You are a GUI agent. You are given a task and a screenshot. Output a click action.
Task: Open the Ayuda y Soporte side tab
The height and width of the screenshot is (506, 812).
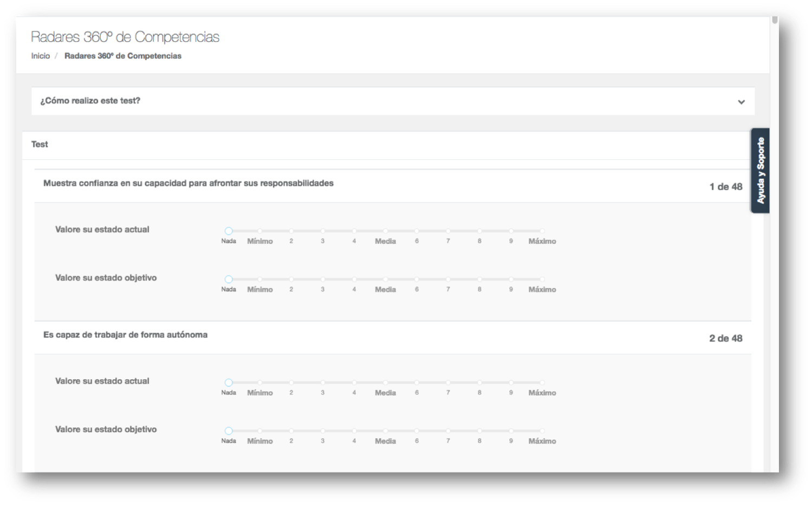[760, 171]
